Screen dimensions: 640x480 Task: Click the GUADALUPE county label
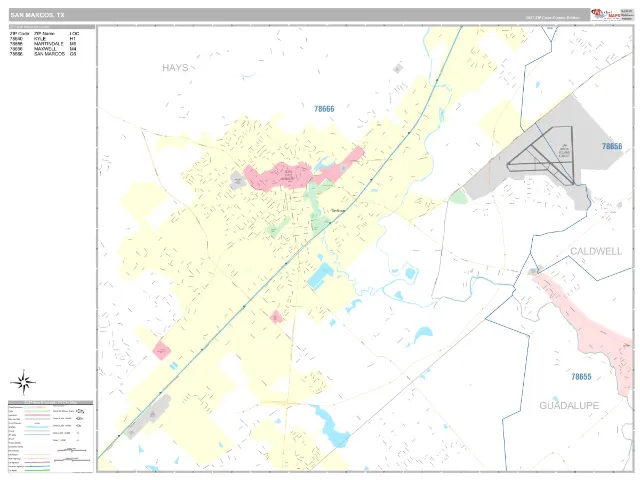point(569,405)
